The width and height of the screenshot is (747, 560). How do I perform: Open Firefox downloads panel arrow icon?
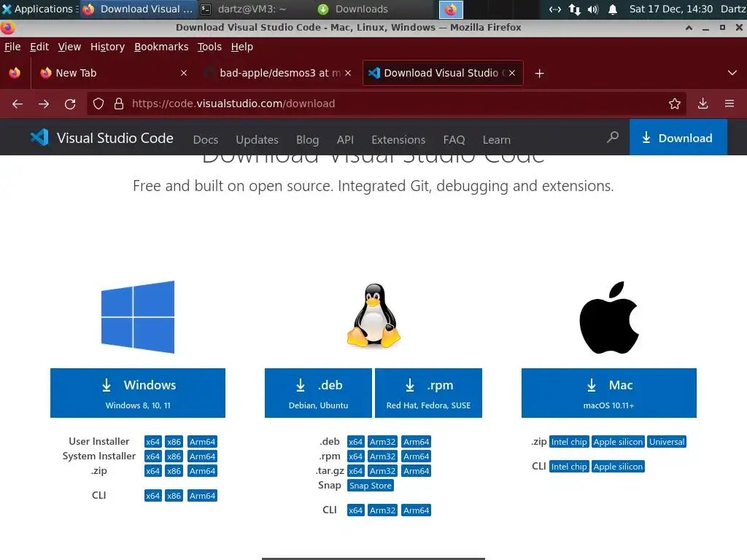pos(703,104)
